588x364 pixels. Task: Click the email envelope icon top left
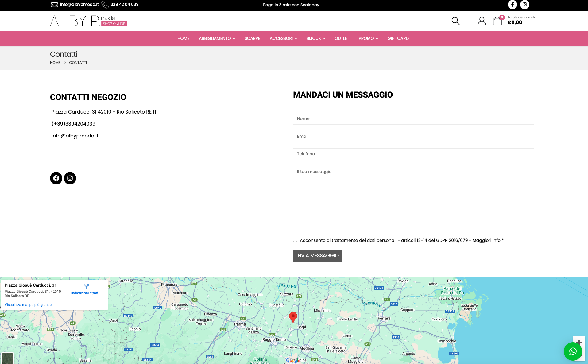[54, 5]
